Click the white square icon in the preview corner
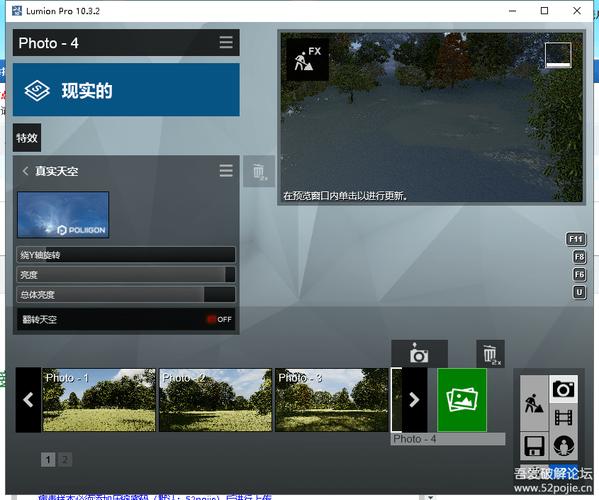 tap(558, 55)
